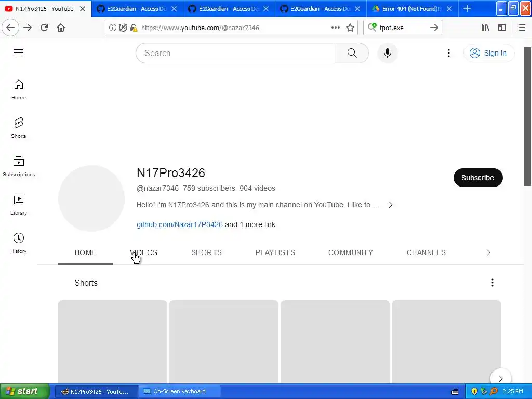Subscribe to N17Pro3426 channel
The image size is (532, 399).
tap(478, 178)
